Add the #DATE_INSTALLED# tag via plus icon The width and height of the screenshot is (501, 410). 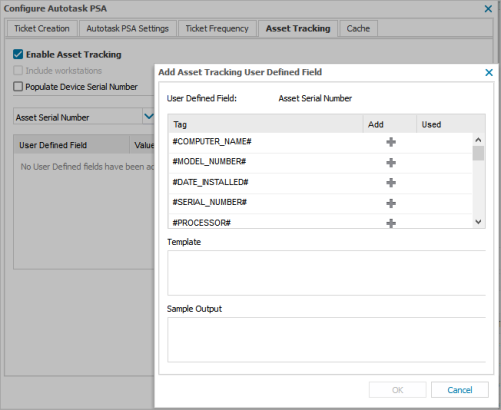(391, 183)
